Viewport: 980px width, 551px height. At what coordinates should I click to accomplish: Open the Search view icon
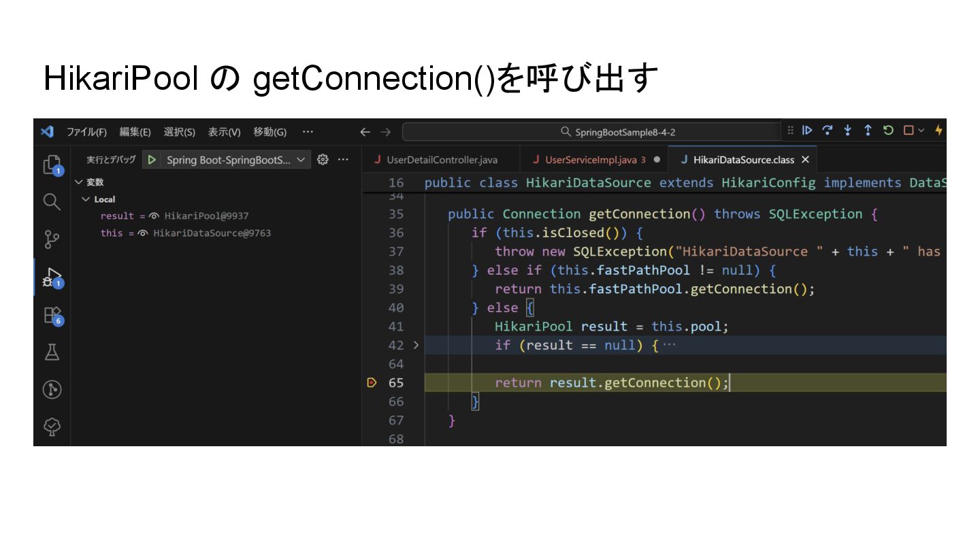pyautogui.click(x=52, y=201)
